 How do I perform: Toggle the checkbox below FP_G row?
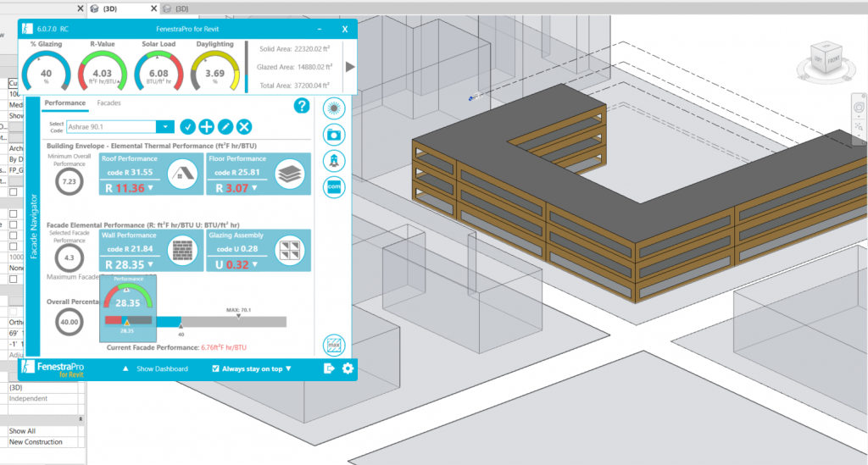14,192
